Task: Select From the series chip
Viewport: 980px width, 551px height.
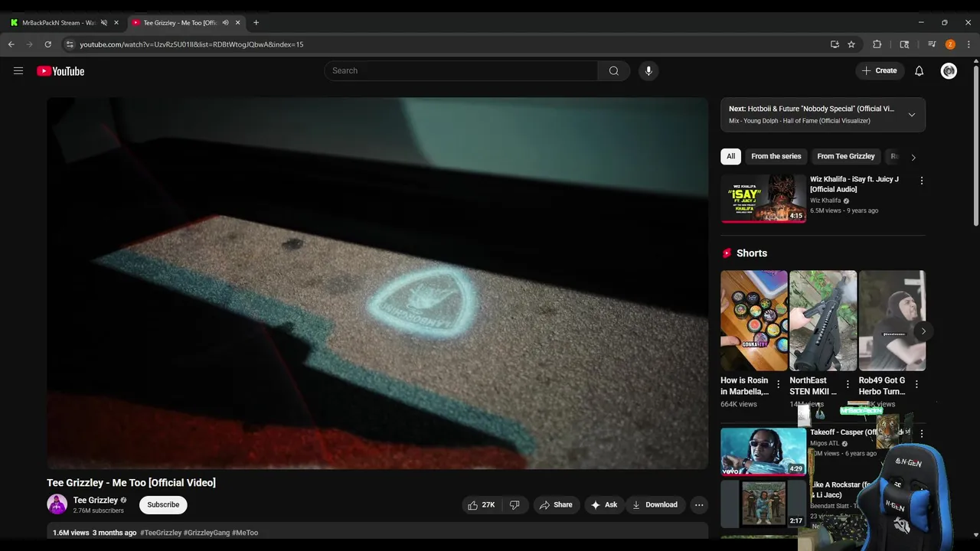Action: point(776,156)
